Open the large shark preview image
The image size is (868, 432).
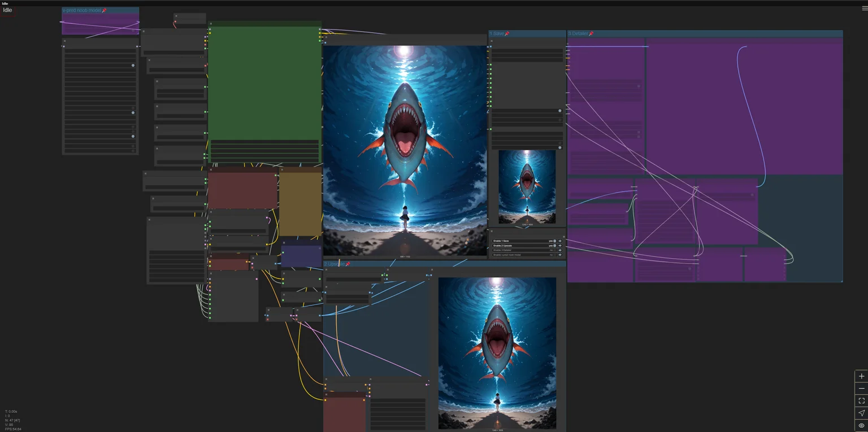405,151
